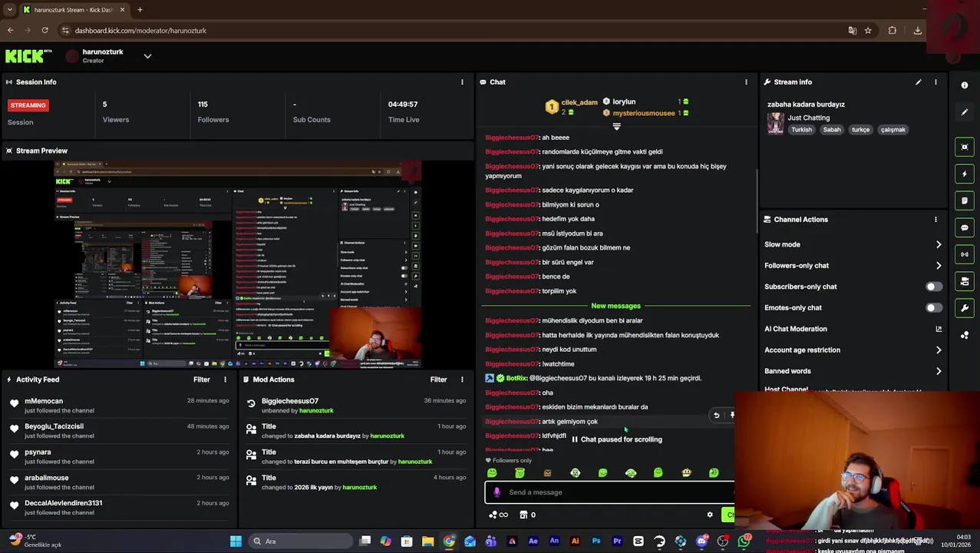Toggle the notes document widget icon in sidebar

965,200
